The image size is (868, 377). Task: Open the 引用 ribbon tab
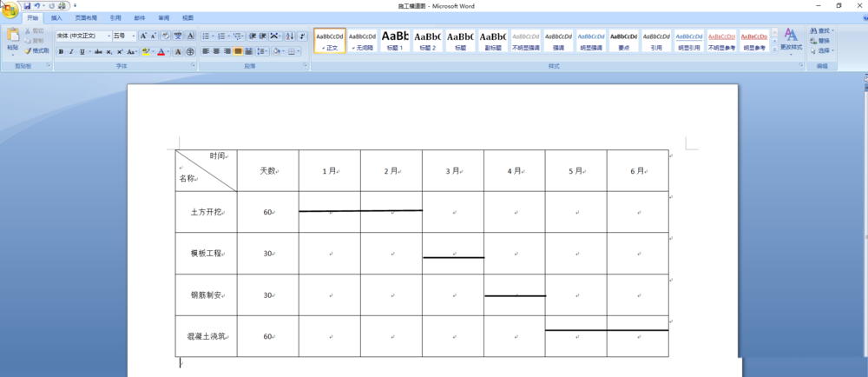tap(115, 17)
